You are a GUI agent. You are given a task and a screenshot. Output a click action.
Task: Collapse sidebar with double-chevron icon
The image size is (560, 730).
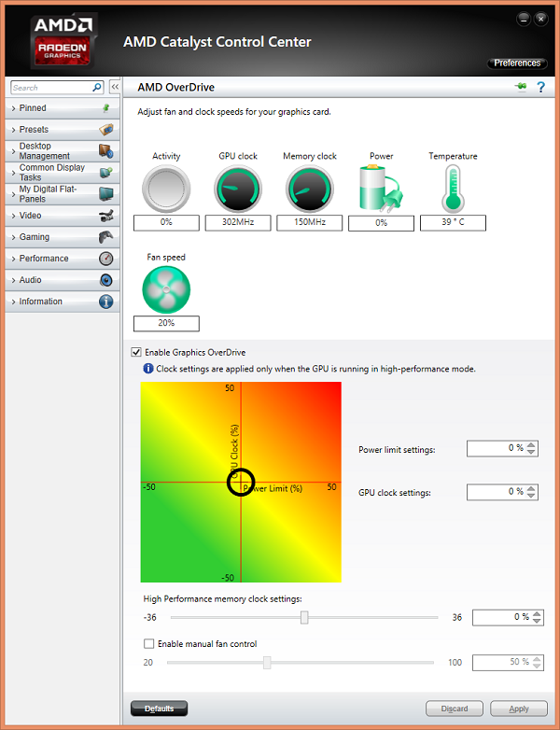(115, 87)
